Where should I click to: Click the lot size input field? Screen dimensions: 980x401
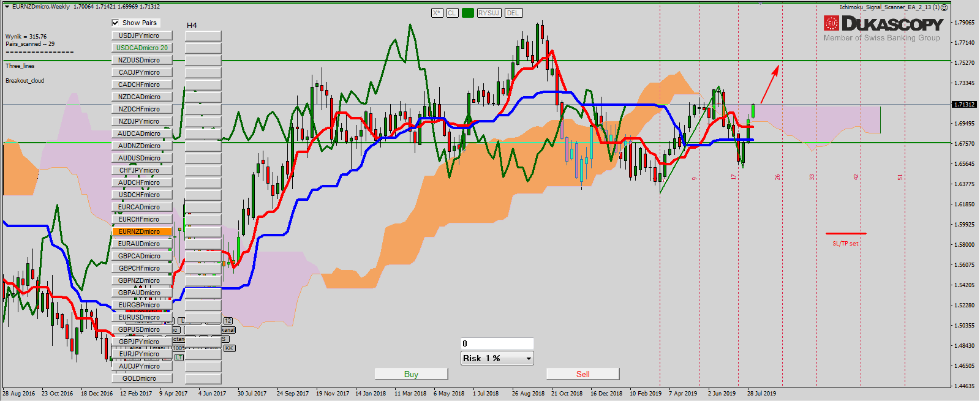point(497,343)
